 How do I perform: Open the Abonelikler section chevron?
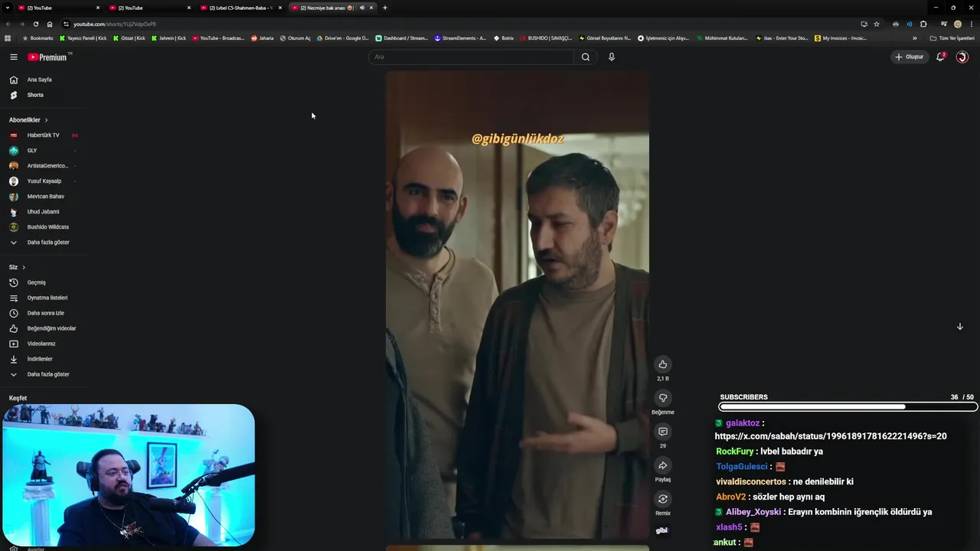pos(46,120)
